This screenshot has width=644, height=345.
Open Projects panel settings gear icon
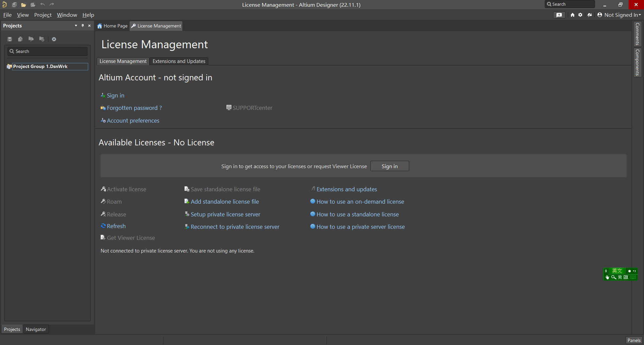coord(54,39)
